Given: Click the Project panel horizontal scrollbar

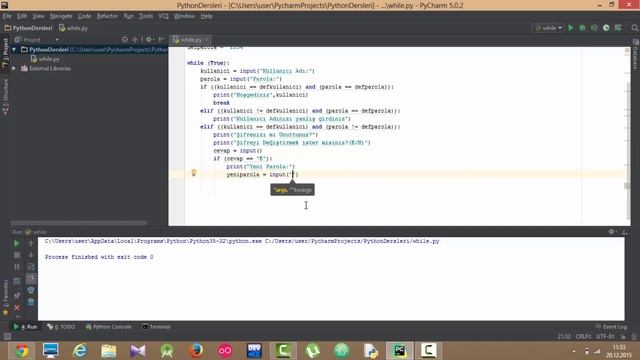Looking at the screenshot, I should (x=79, y=223).
